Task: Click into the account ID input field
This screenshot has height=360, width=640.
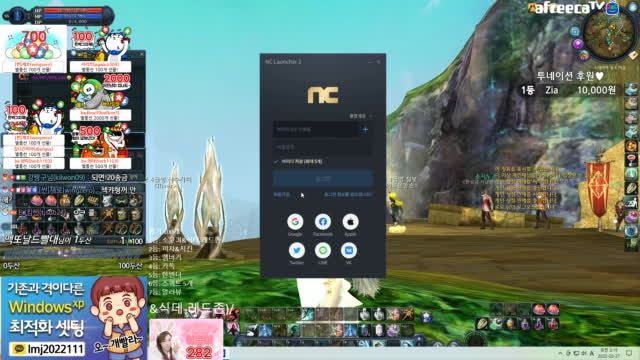Action: pyautogui.click(x=316, y=130)
